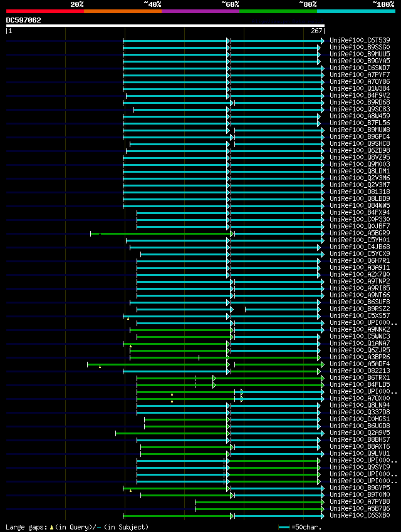
Task: Select the query name DC597062
Action: 23,20
